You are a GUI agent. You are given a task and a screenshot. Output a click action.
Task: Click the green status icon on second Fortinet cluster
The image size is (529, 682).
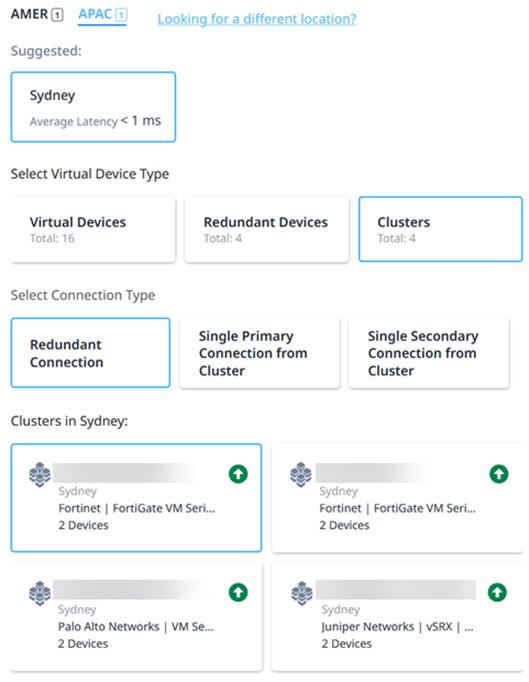coord(499,474)
